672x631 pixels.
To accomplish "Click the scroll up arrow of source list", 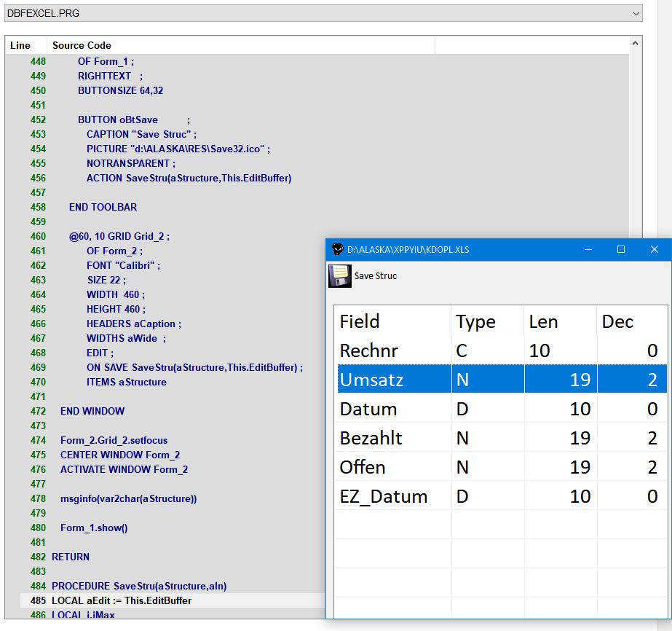I will pyautogui.click(x=636, y=44).
